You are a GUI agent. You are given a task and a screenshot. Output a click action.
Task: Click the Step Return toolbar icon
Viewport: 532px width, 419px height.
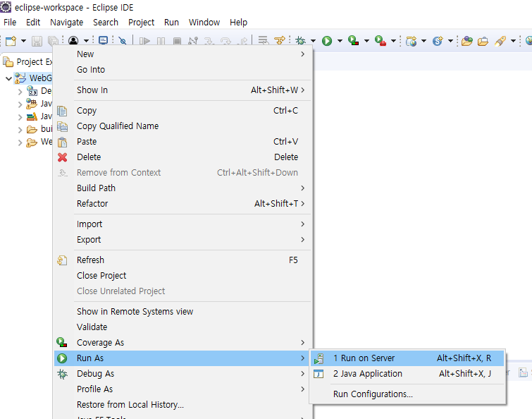pos(243,41)
